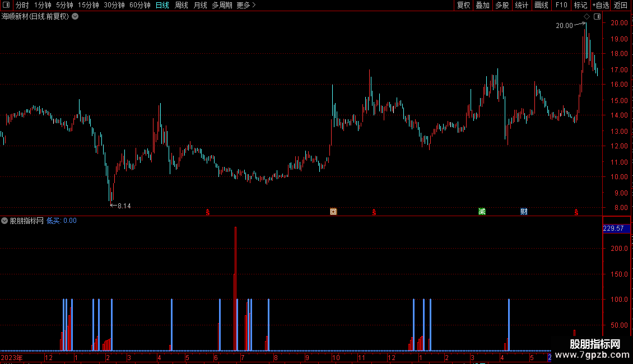Screen dimensions: 633x364
Task: Click the blue 财 financial report marker
Action: coord(524,212)
